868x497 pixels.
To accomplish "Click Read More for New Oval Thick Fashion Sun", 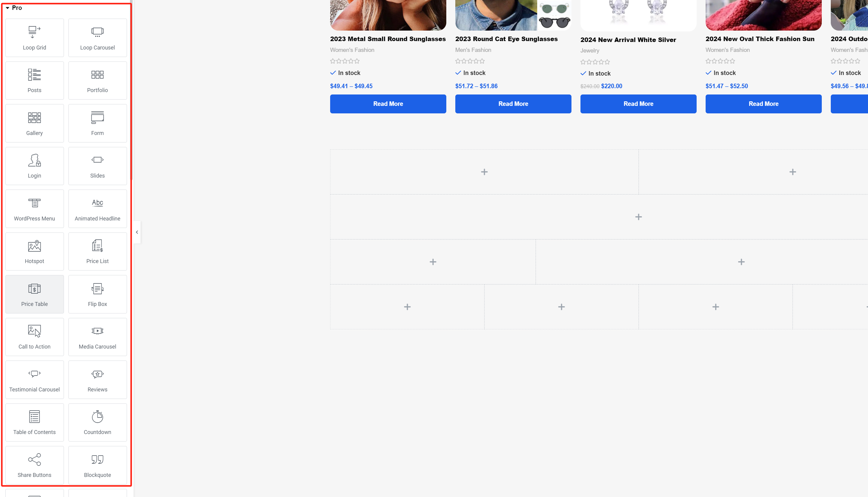I will (x=763, y=104).
